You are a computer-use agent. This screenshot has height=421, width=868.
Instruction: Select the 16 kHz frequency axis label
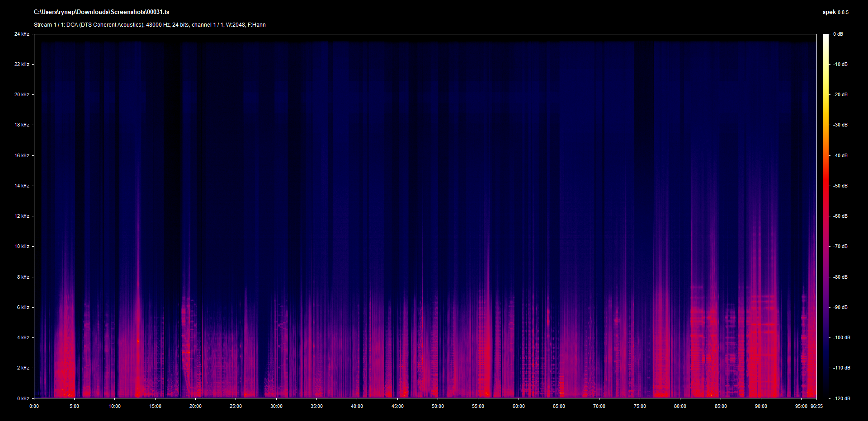coord(22,155)
